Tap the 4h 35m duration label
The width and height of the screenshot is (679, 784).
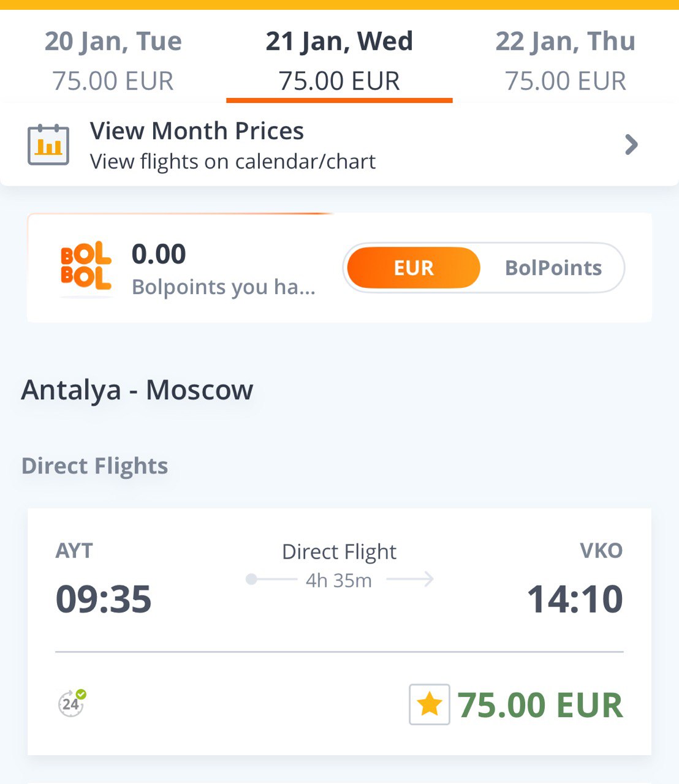click(x=339, y=580)
